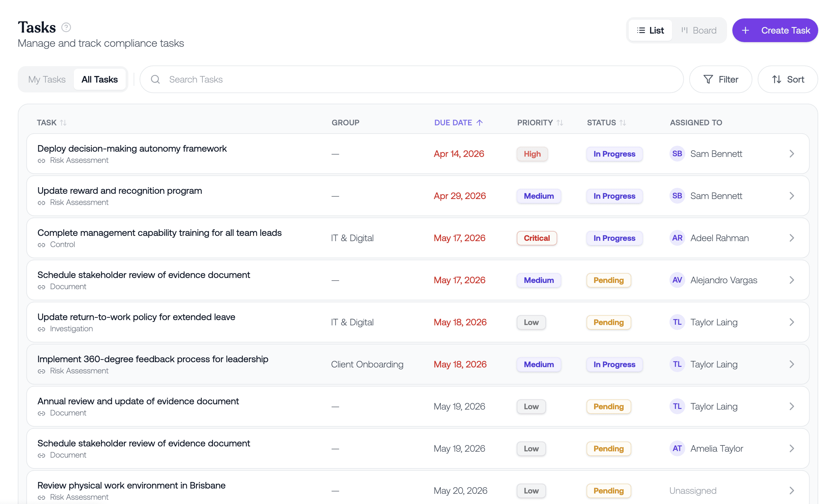Click 'Unassigned' in Review physical work environment row
836x504 pixels.
(693, 490)
